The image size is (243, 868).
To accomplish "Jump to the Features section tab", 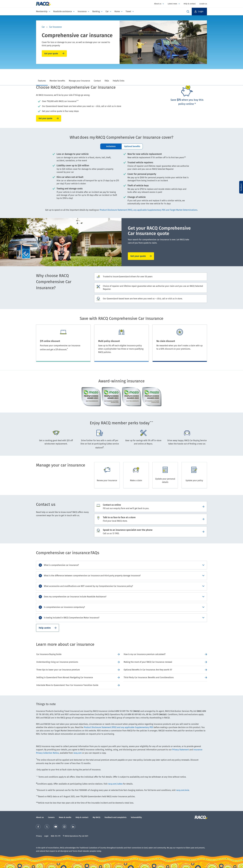I will pyautogui.click(x=42, y=81).
